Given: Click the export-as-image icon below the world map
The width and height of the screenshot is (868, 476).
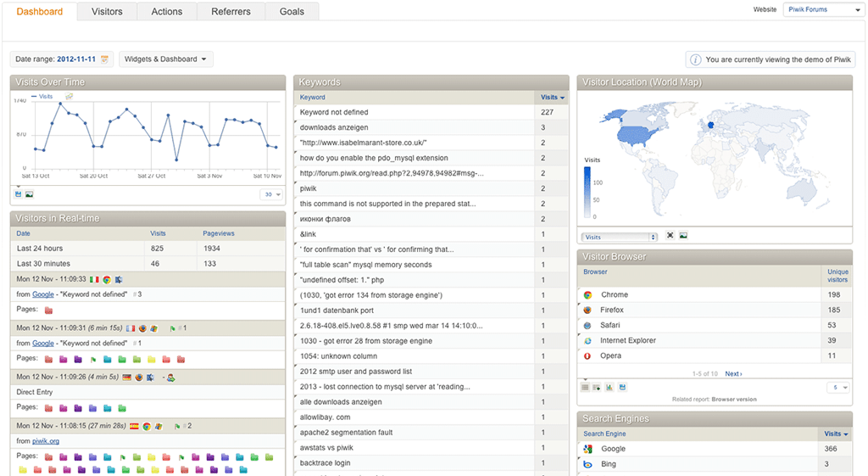Looking at the screenshot, I should coord(683,236).
